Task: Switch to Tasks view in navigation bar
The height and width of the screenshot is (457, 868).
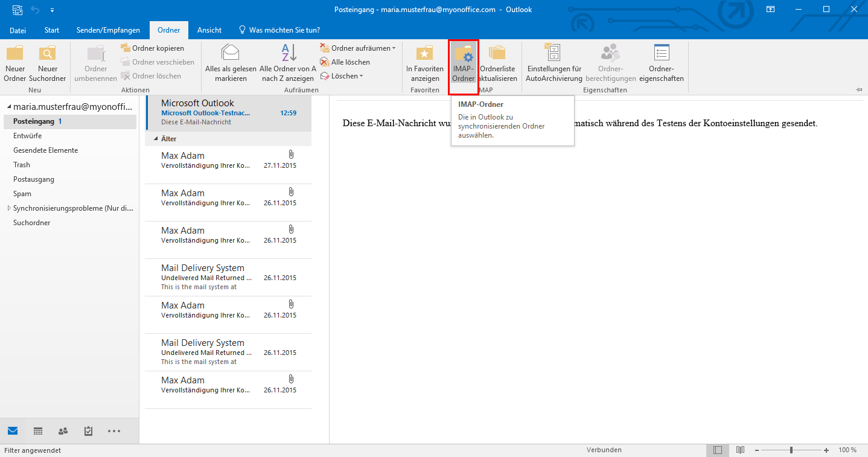Action: click(89, 431)
